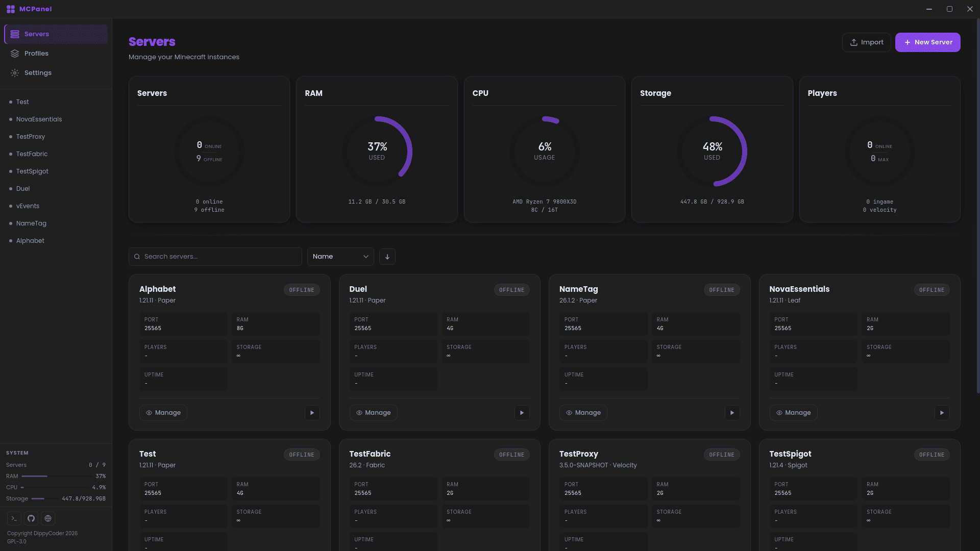This screenshot has height=551, width=980.
Task: Manage the NovaEssentials server
Action: pos(793,413)
